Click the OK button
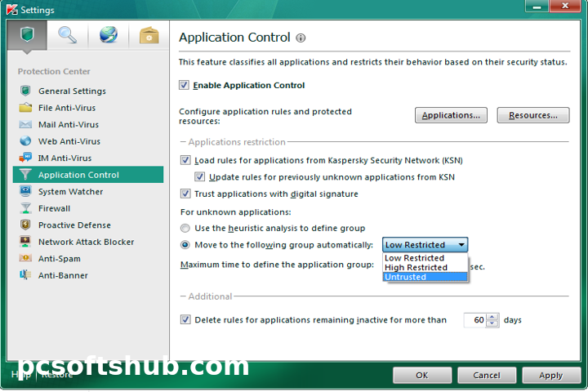The image size is (588, 392). tap(422, 375)
